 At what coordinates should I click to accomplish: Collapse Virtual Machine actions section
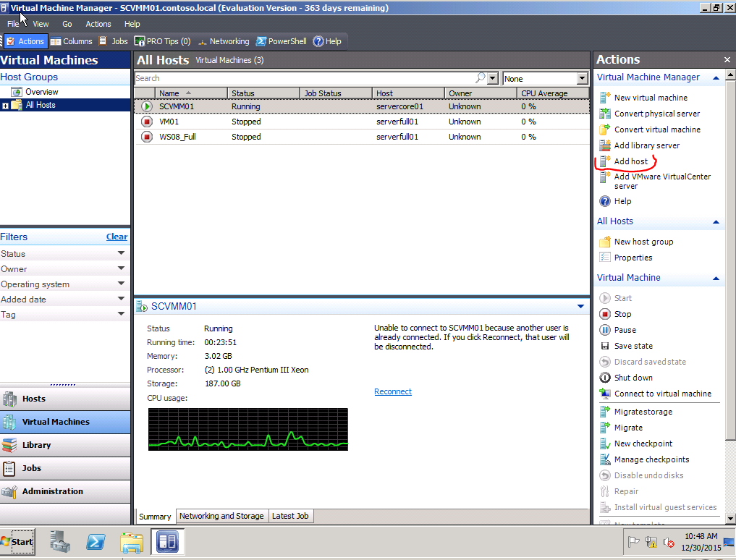(x=716, y=279)
